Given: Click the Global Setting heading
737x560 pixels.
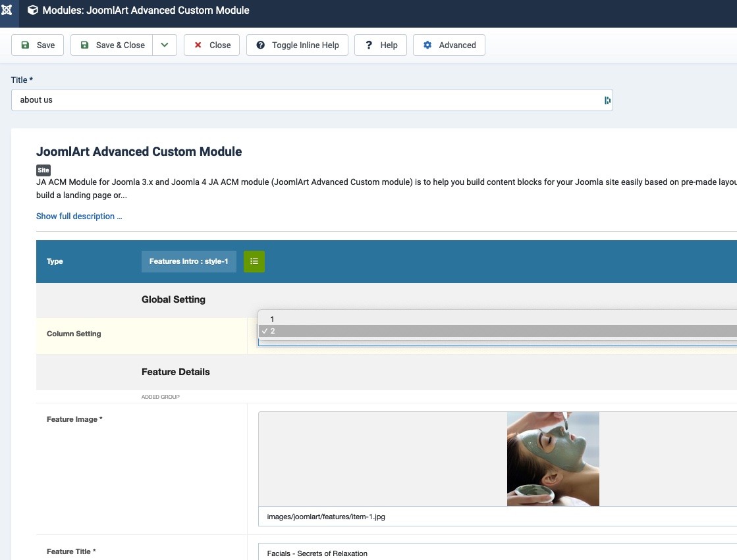Looking at the screenshot, I should 173,299.
